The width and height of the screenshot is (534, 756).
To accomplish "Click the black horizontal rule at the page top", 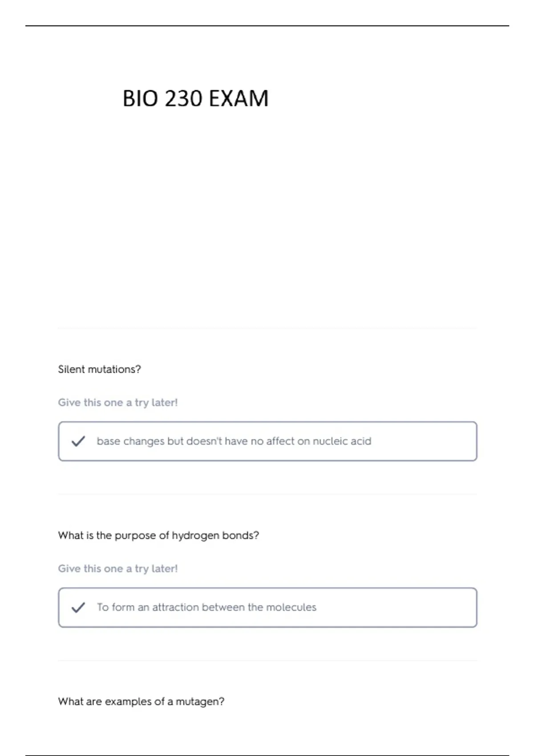I will (267, 26).
